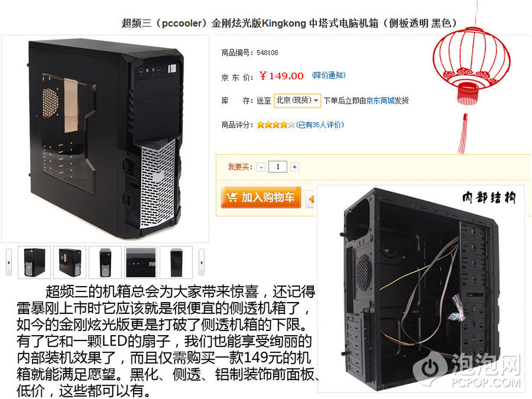Viewport: 532px width, 399px height.
Task: Select the second thumbnail showing side window
Action: click(x=70, y=262)
